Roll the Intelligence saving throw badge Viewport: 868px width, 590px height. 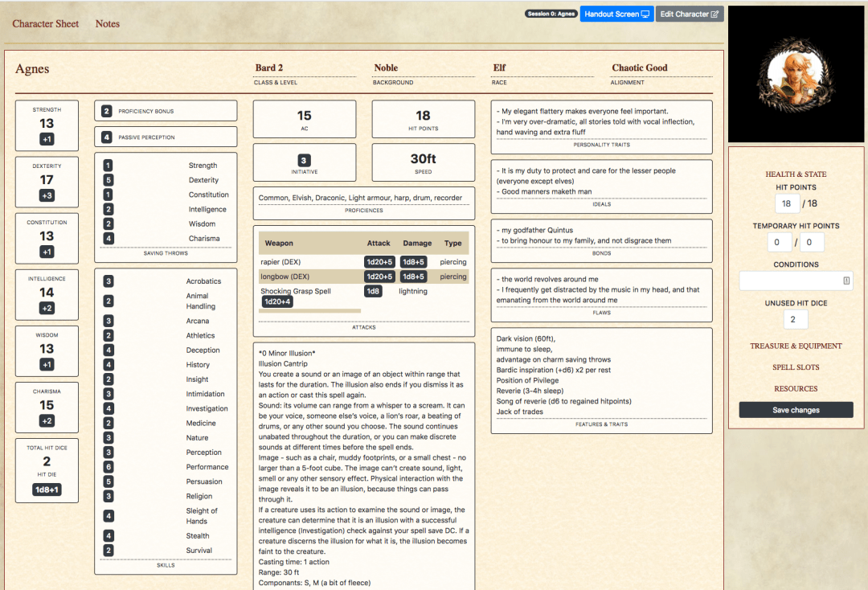click(108, 209)
